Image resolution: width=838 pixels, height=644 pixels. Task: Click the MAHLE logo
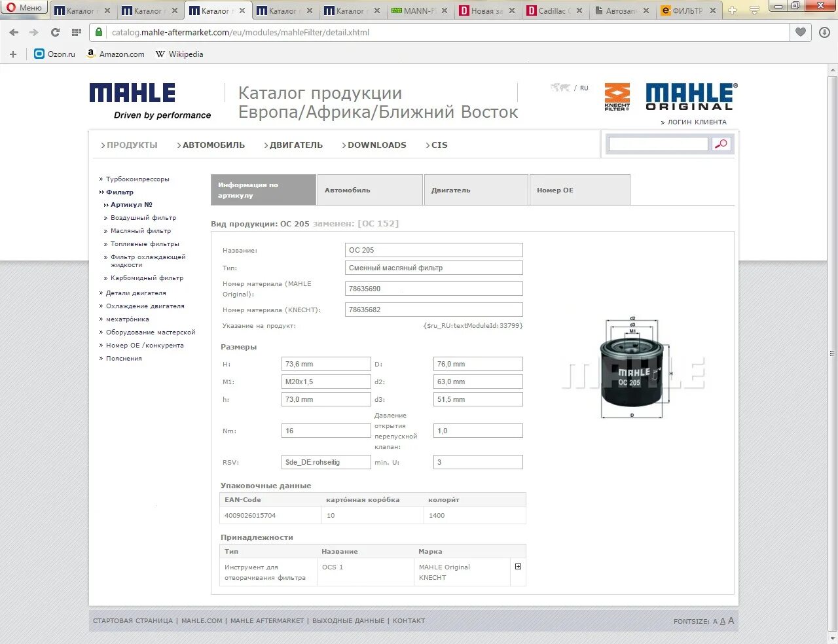133,93
